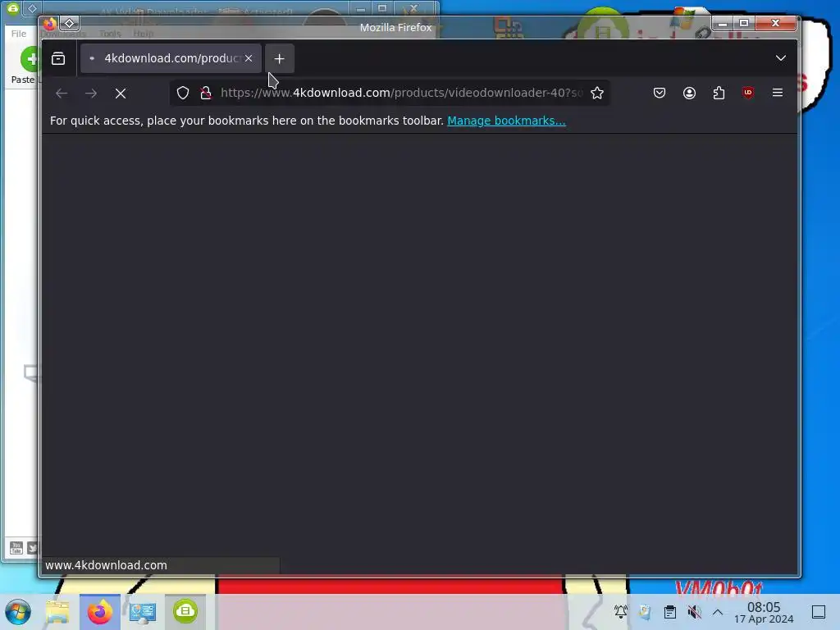Open the clock showing 08:05
The width and height of the screenshot is (840, 630).
click(x=764, y=612)
